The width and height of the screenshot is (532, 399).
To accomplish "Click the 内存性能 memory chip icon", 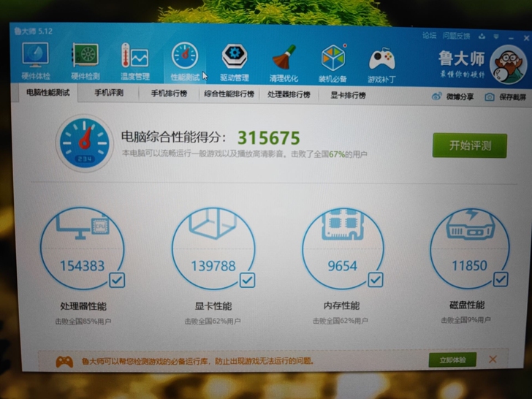I will [x=342, y=224].
